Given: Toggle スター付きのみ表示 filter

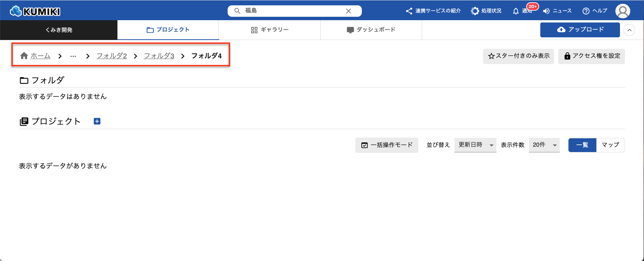Looking at the screenshot, I should pos(518,56).
